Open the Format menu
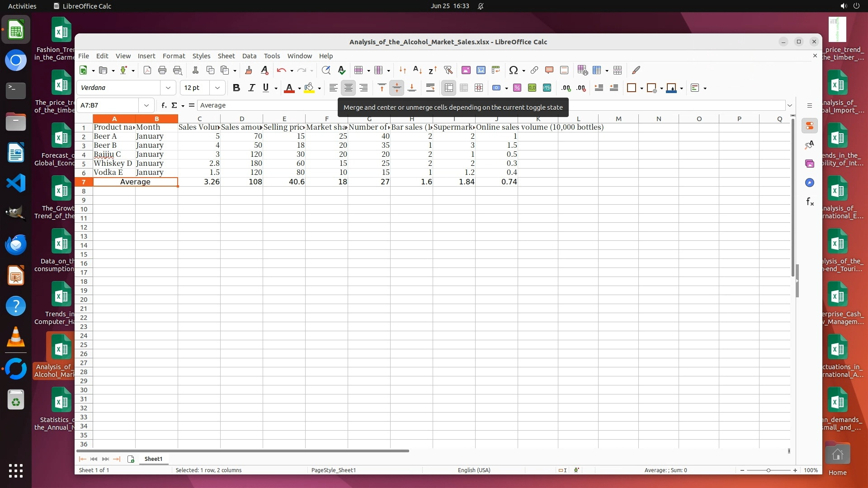 point(174,56)
